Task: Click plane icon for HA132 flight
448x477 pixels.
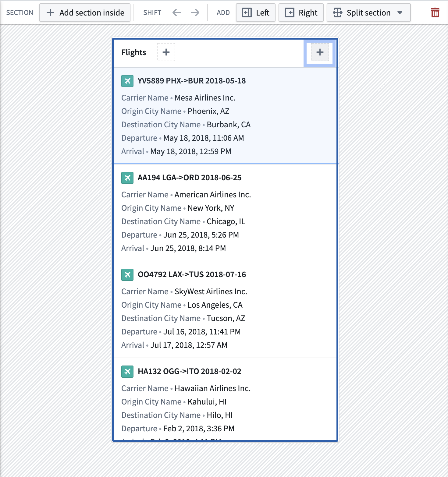Action: pyautogui.click(x=127, y=371)
